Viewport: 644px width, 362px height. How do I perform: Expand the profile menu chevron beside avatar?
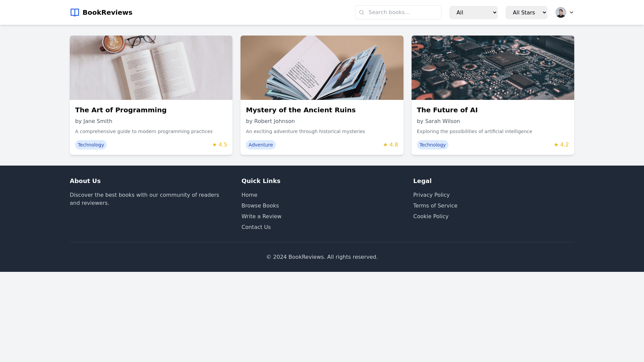click(x=572, y=12)
